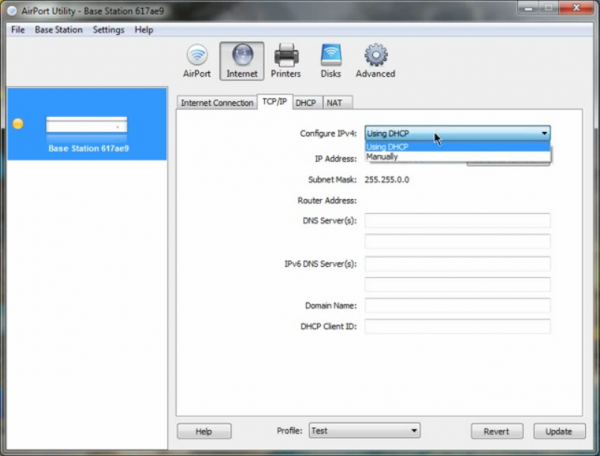Click the Help button at bottom

(204, 431)
